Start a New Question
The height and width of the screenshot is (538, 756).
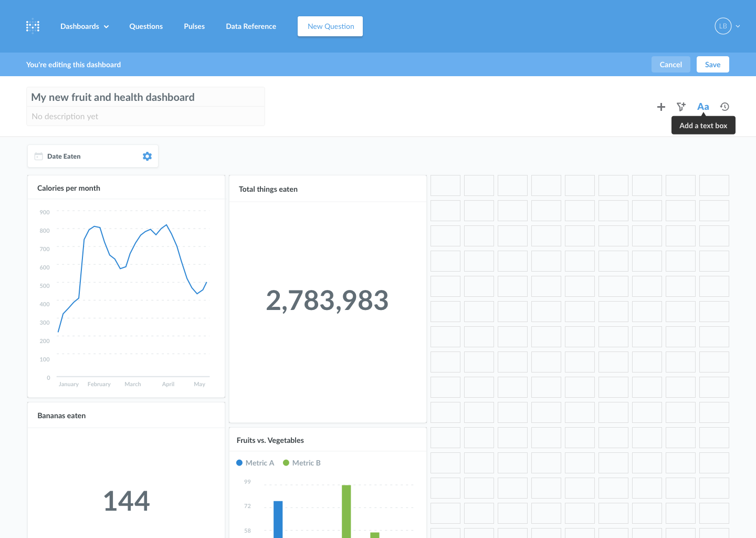click(330, 26)
